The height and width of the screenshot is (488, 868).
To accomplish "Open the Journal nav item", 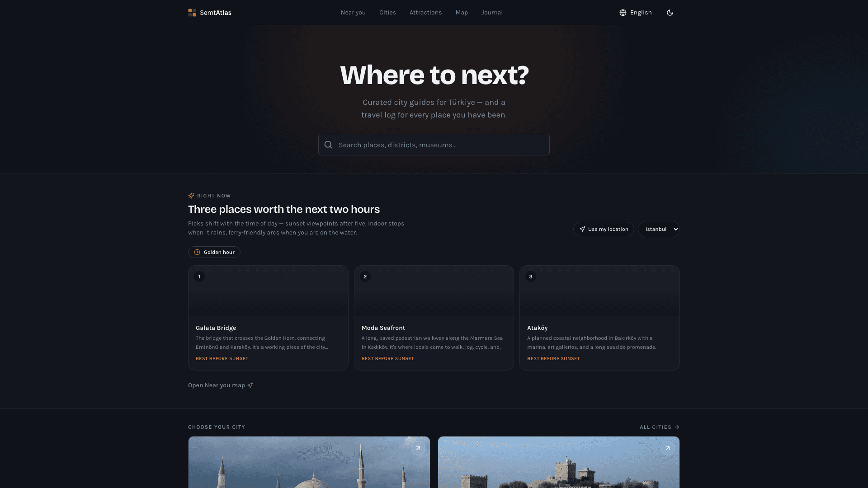I will point(492,13).
